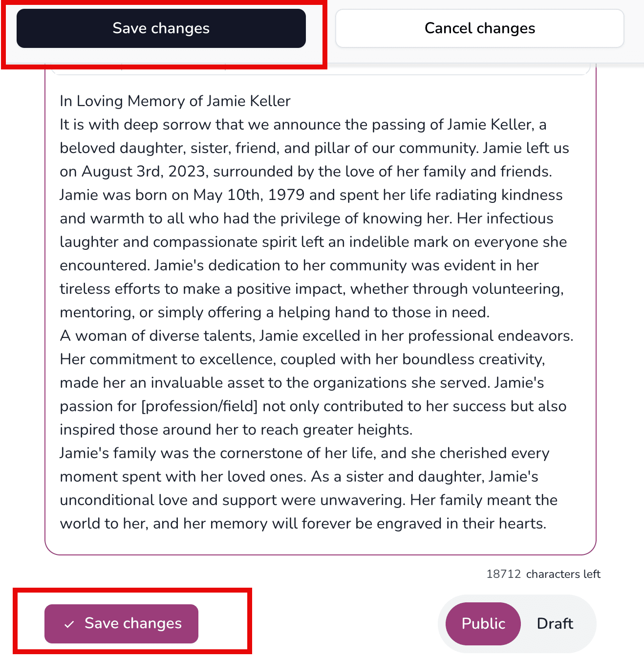Click the checkmark icon in Save changes

coord(69,624)
